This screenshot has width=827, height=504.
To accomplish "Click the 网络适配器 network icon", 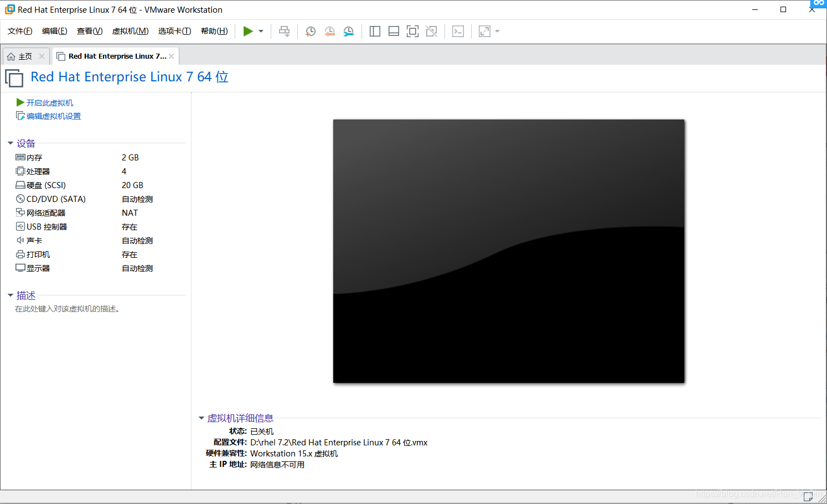I will pyautogui.click(x=20, y=212).
